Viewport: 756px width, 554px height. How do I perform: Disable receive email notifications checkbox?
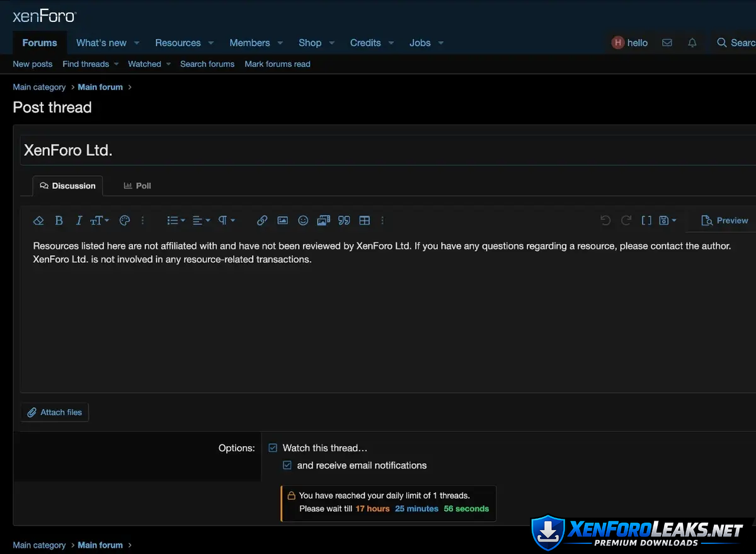(x=287, y=465)
